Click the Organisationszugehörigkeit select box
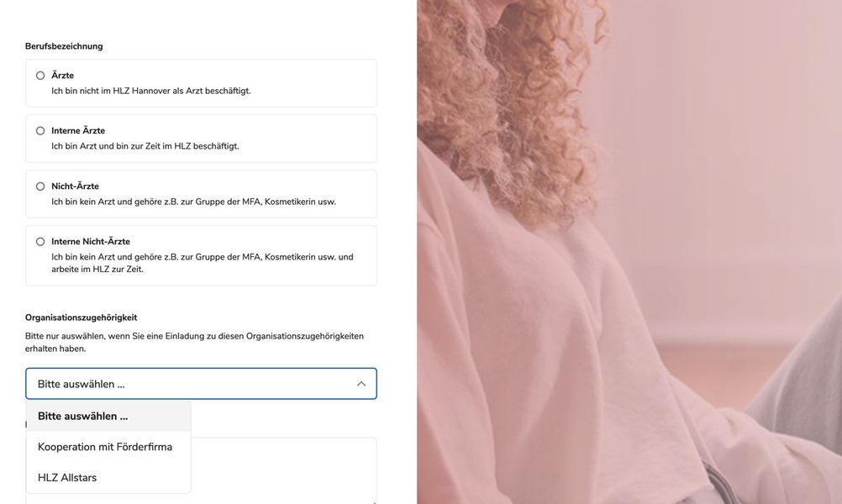Viewport: 842px width, 504px height. click(201, 384)
